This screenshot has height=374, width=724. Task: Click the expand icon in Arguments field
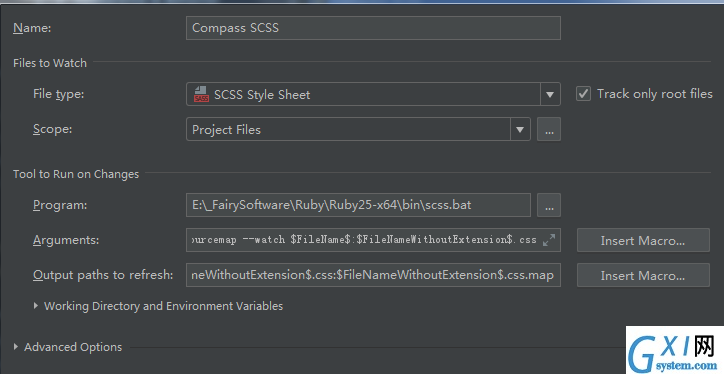tap(549, 240)
